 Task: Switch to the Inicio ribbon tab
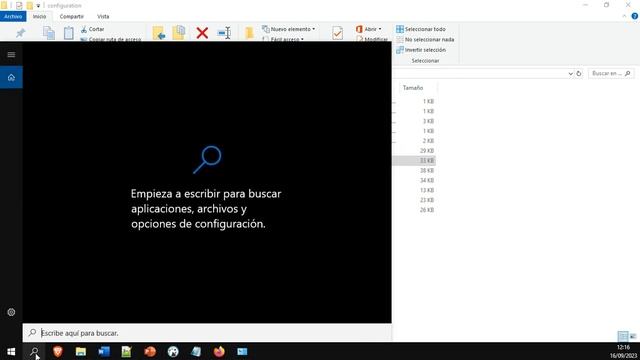coord(39,16)
